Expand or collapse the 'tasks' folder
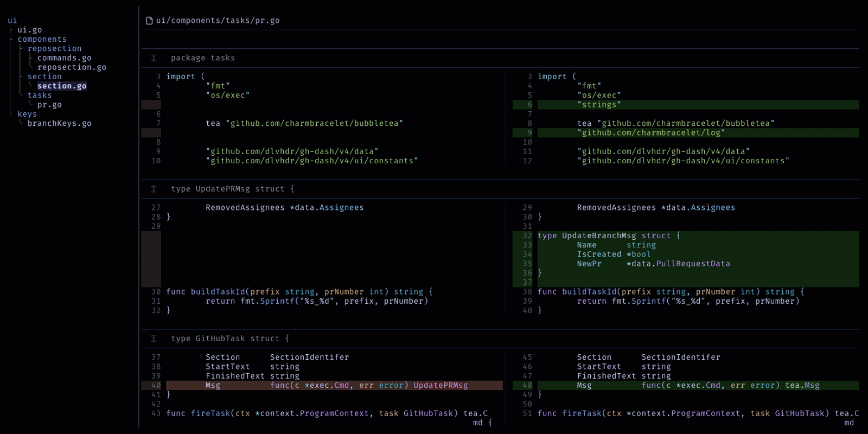The width and height of the screenshot is (868, 434). 40,95
